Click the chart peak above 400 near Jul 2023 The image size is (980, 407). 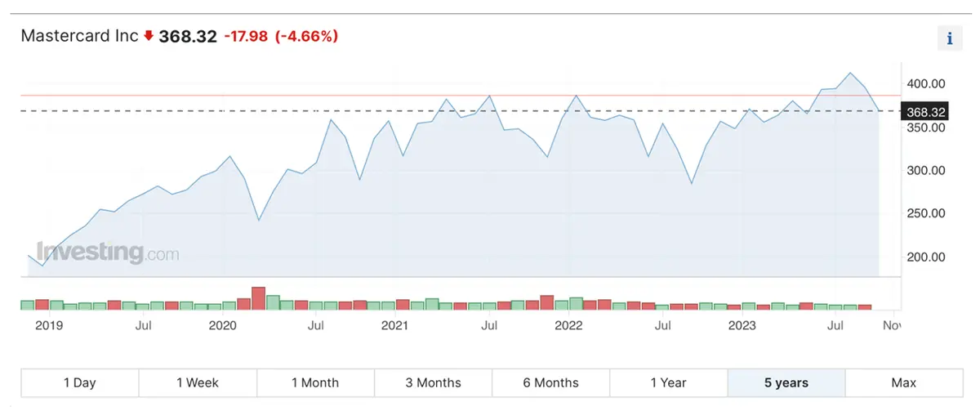(x=850, y=73)
